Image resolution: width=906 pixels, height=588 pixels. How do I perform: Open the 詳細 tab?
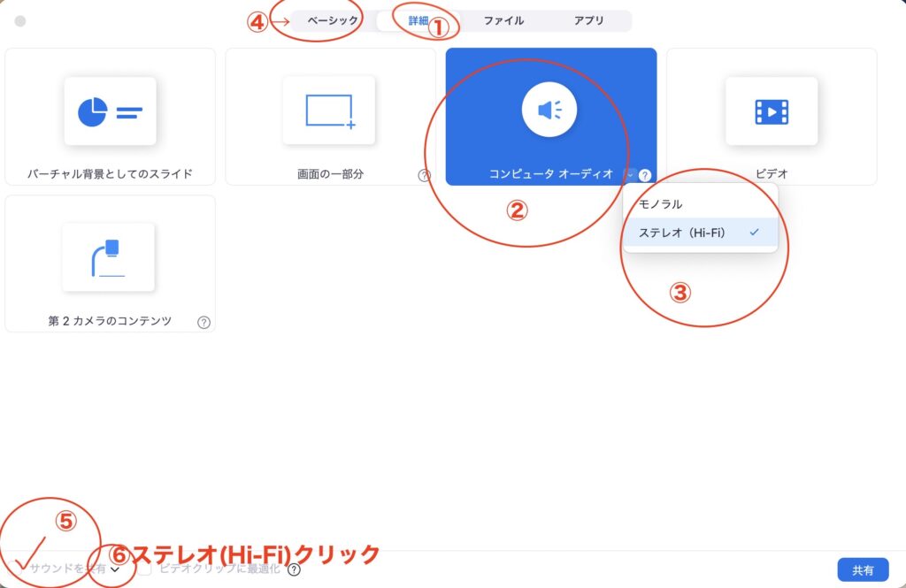coord(418,20)
